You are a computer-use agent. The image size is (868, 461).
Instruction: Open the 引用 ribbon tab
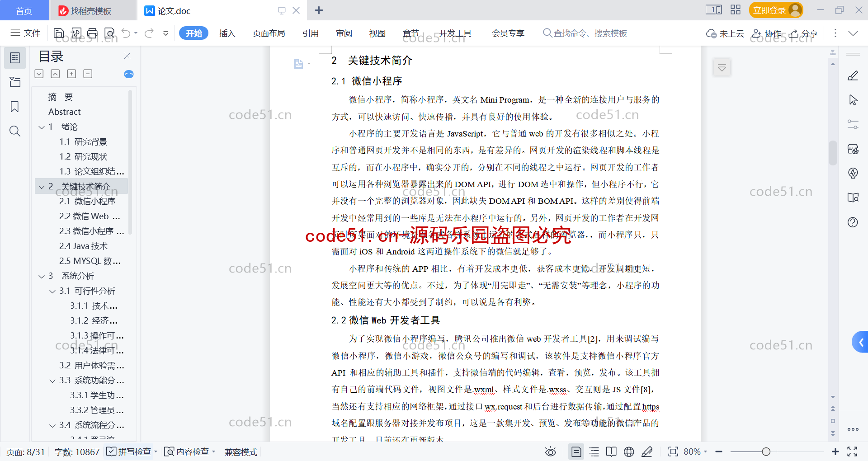tap(311, 33)
